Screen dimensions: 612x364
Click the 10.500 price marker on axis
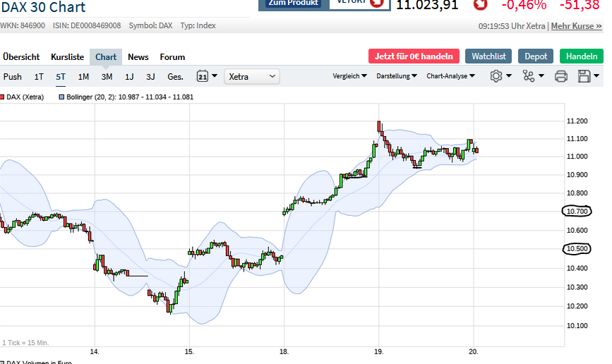tap(577, 248)
